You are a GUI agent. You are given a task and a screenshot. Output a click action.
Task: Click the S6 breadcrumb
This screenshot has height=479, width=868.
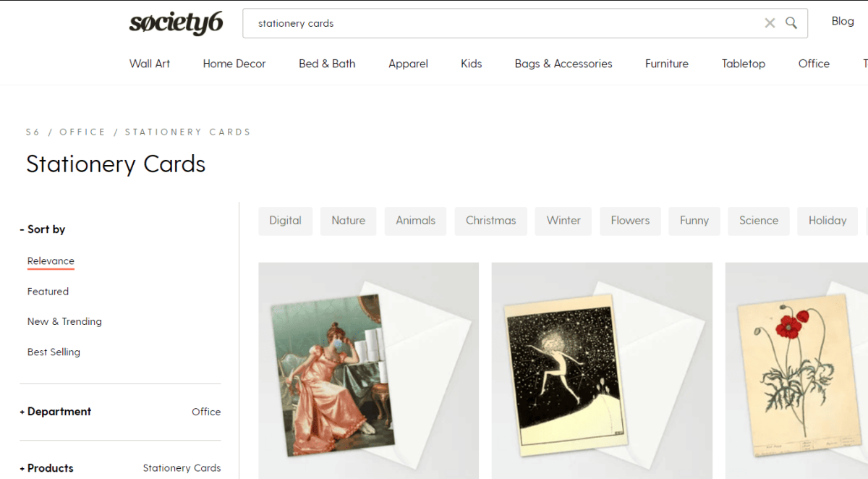(33, 131)
